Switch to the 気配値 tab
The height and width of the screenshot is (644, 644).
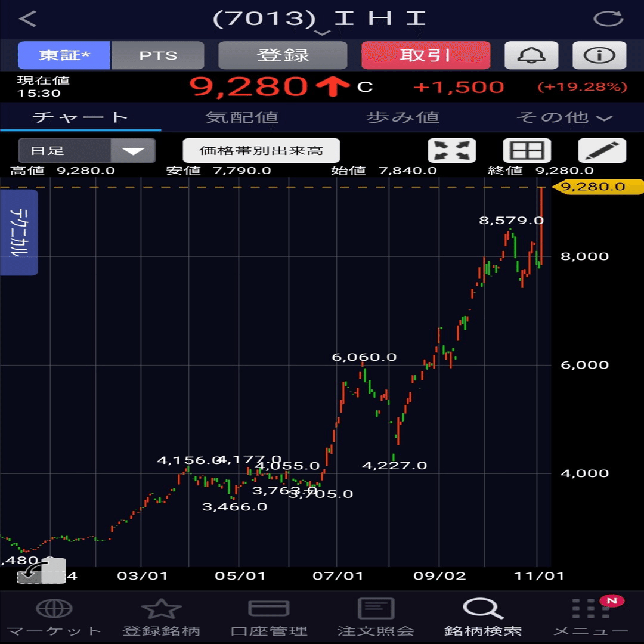click(x=242, y=117)
